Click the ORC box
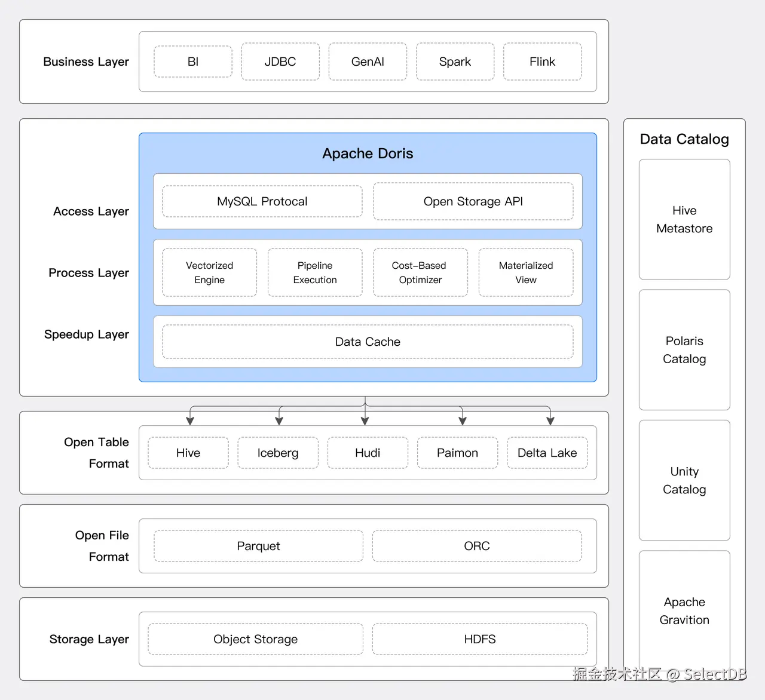Viewport: 765px width, 700px height. pyautogui.click(x=477, y=546)
